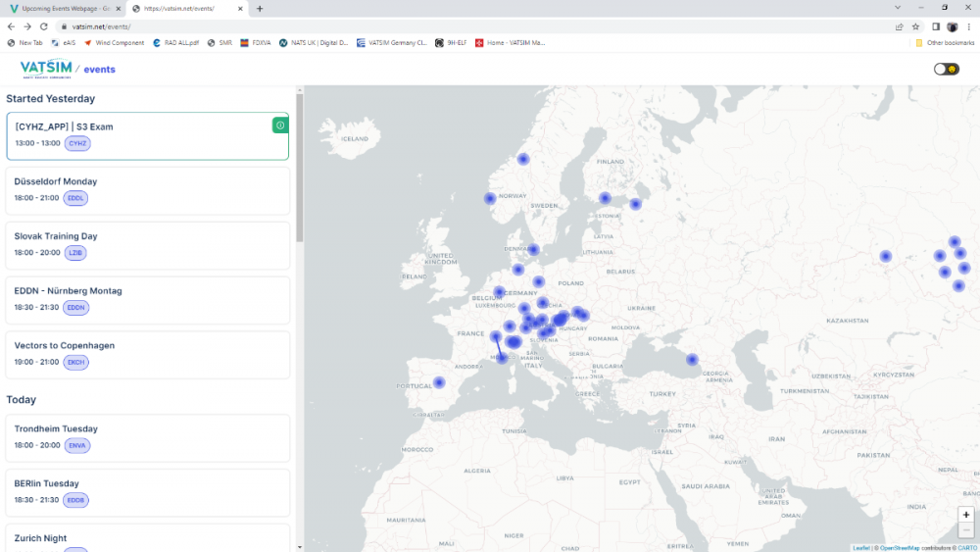Open the Düsseldorf Monday event card
This screenshot has width=980, height=552.
coord(147,189)
